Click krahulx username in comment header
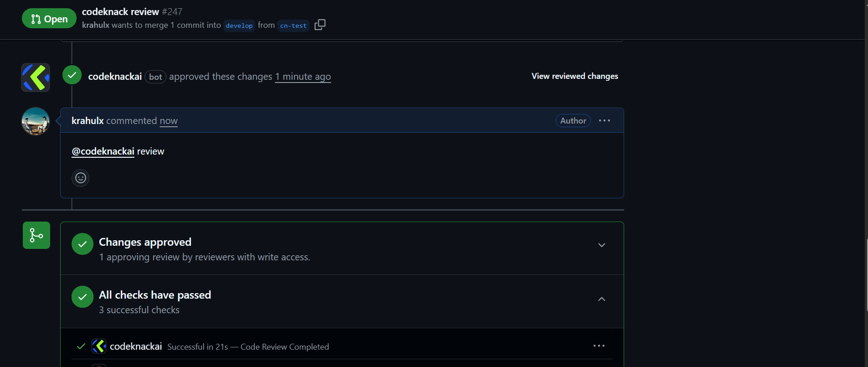The width and height of the screenshot is (868, 367). tap(88, 121)
